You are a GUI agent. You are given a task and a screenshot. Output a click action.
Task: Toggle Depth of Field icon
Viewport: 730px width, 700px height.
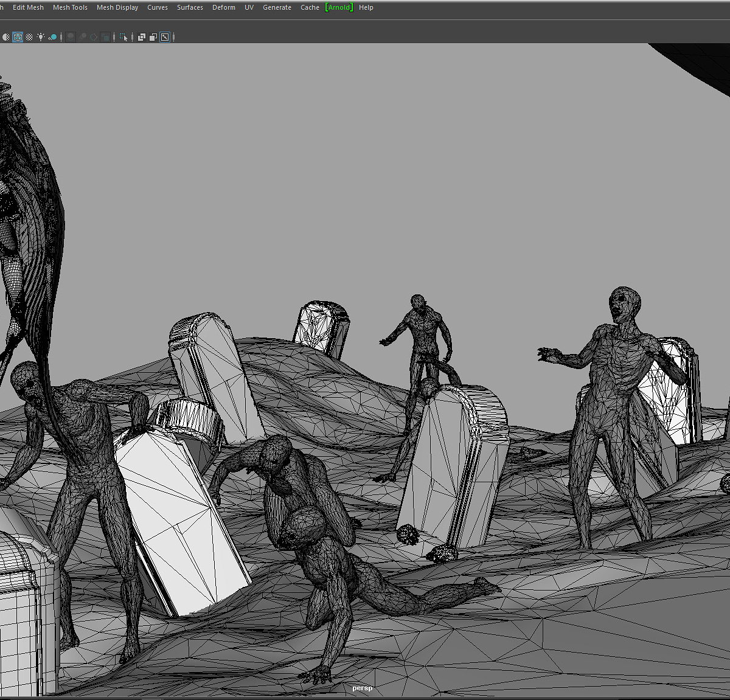tap(105, 37)
